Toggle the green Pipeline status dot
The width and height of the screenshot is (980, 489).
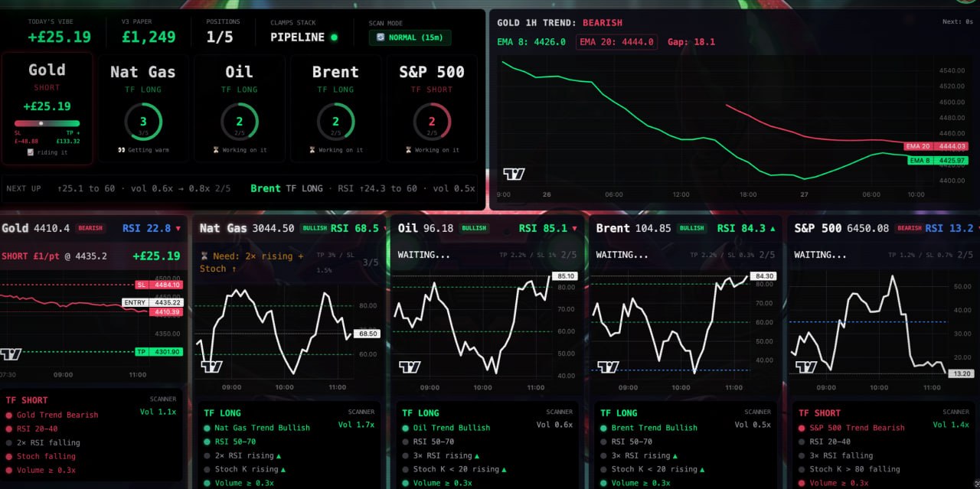click(x=334, y=37)
